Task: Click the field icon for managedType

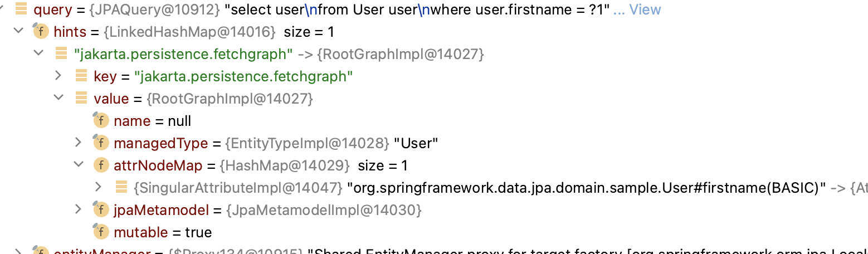Action: click(101, 143)
